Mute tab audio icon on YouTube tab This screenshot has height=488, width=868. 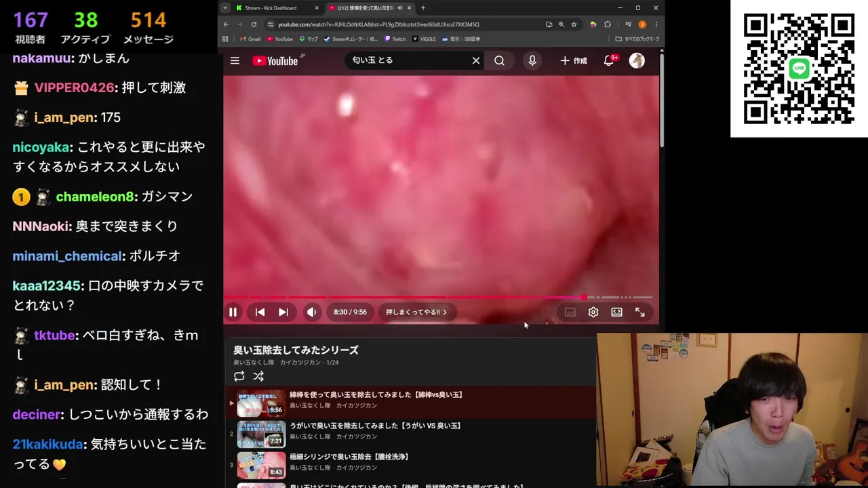pos(399,8)
